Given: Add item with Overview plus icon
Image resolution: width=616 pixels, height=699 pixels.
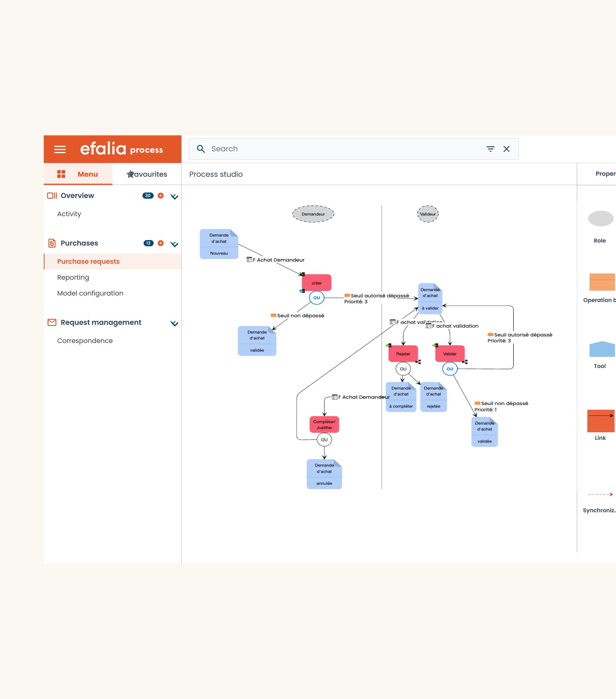Looking at the screenshot, I should click(161, 196).
